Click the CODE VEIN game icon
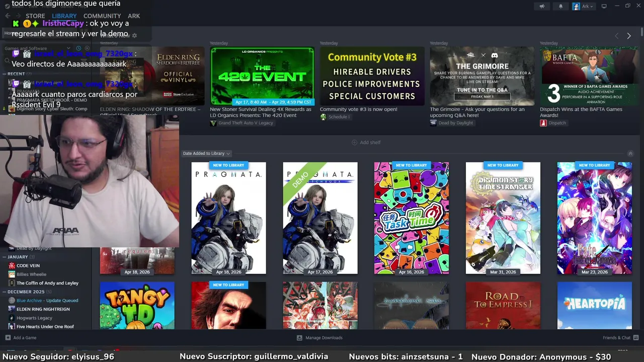The width and height of the screenshot is (644, 362). pyautogui.click(x=12, y=265)
